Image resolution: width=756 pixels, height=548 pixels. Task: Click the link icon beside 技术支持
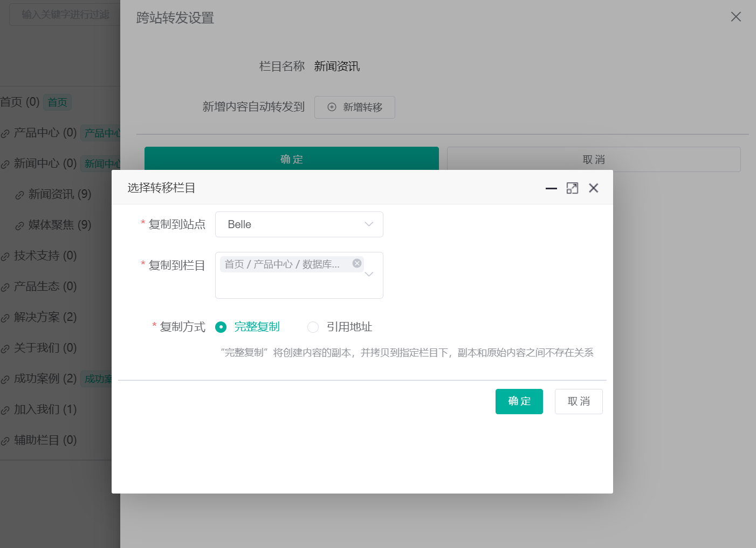(x=5, y=256)
